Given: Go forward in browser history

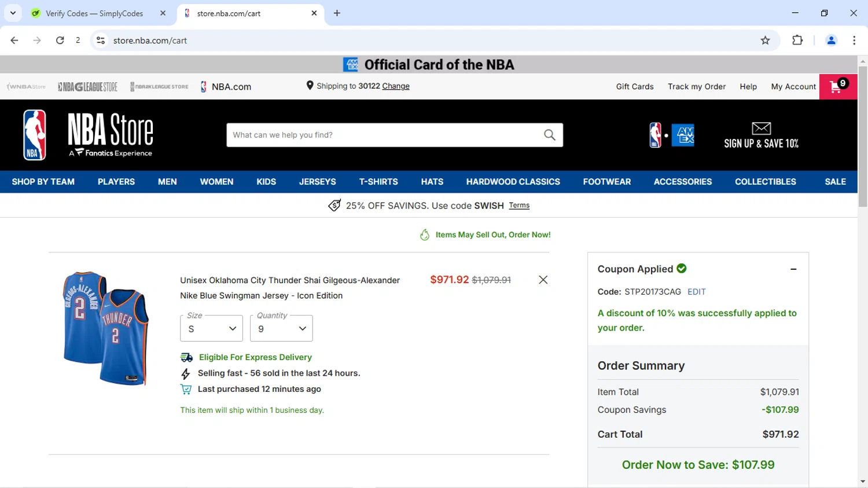Looking at the screenshot, I should point(37,41).
